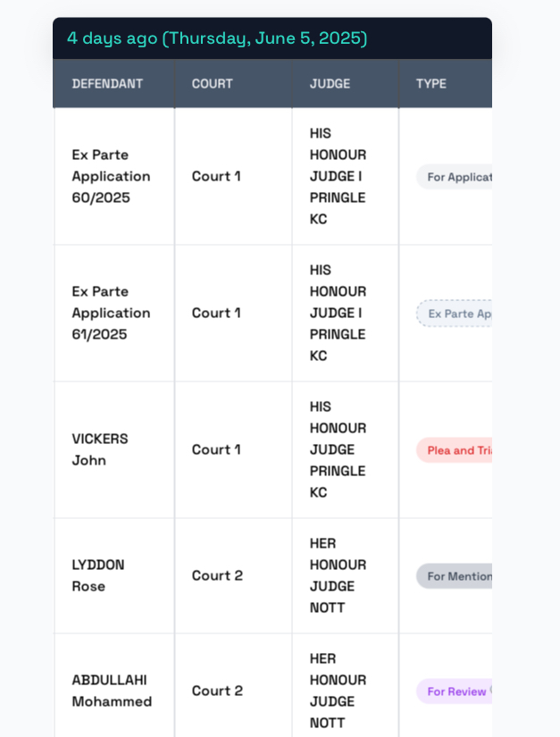Open the VICKERS John defendant entry
Image resolution: width=560 pixels, height=737 pixels.
click(x=100, y=449)
